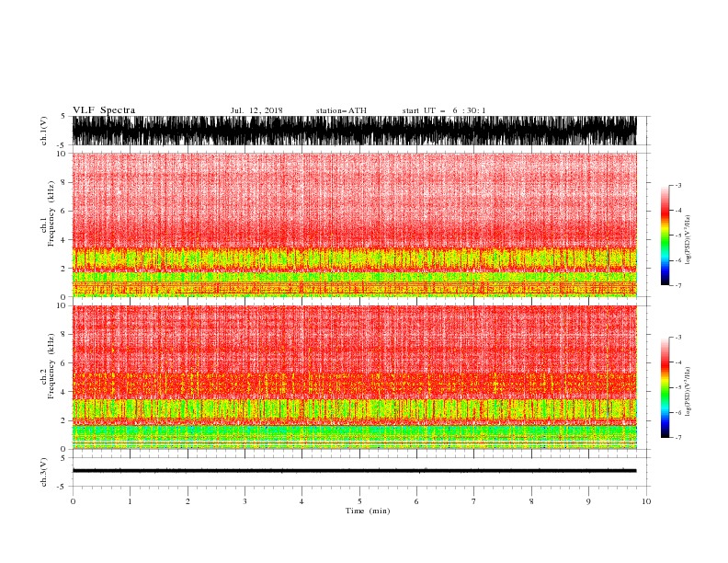This screenshot has height=563, width=728.
Task: Click the "-5" tick on ch.1(V) axis
Action: [62, 145]
